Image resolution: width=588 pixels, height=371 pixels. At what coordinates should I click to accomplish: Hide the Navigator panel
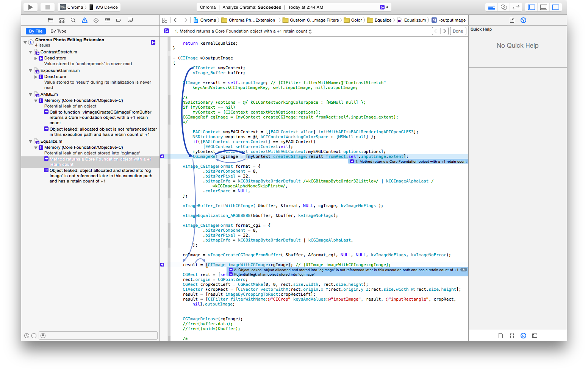click(x=532, y=7)
